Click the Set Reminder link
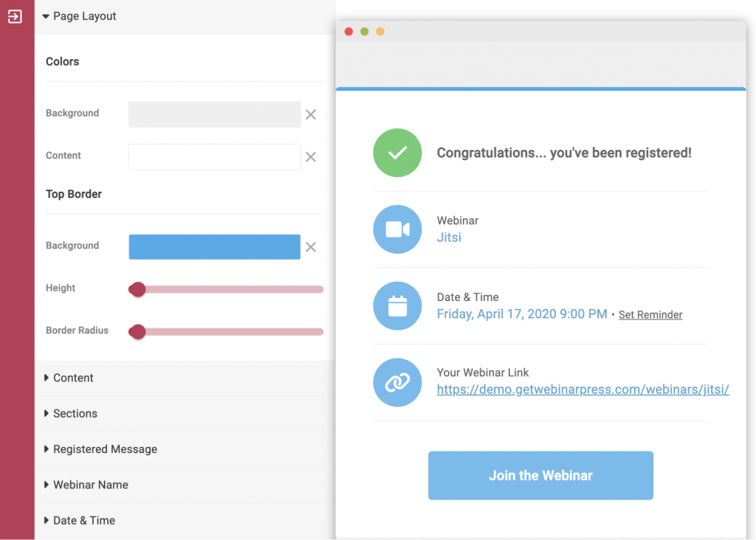This screenshot has height=540, width=756. click(650, 314)
